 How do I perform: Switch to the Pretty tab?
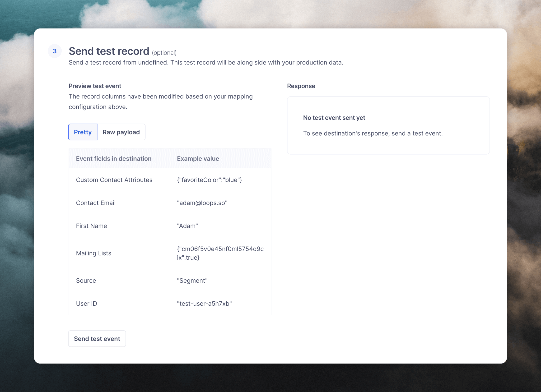pos(83,132)
